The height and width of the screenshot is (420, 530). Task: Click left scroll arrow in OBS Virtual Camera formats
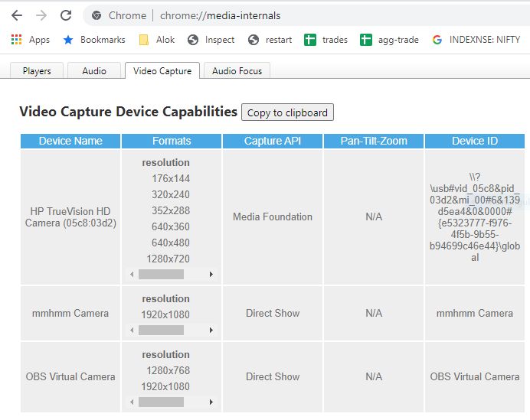(132, 402)
